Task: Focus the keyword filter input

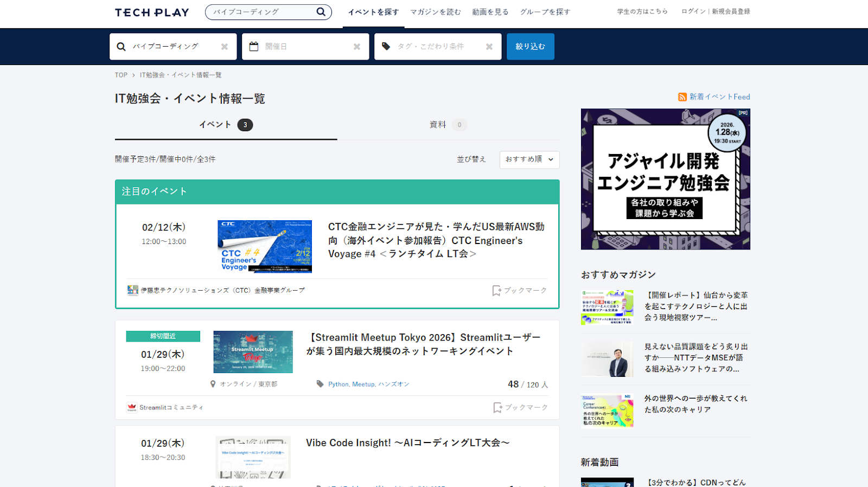Action: [174, 47]
